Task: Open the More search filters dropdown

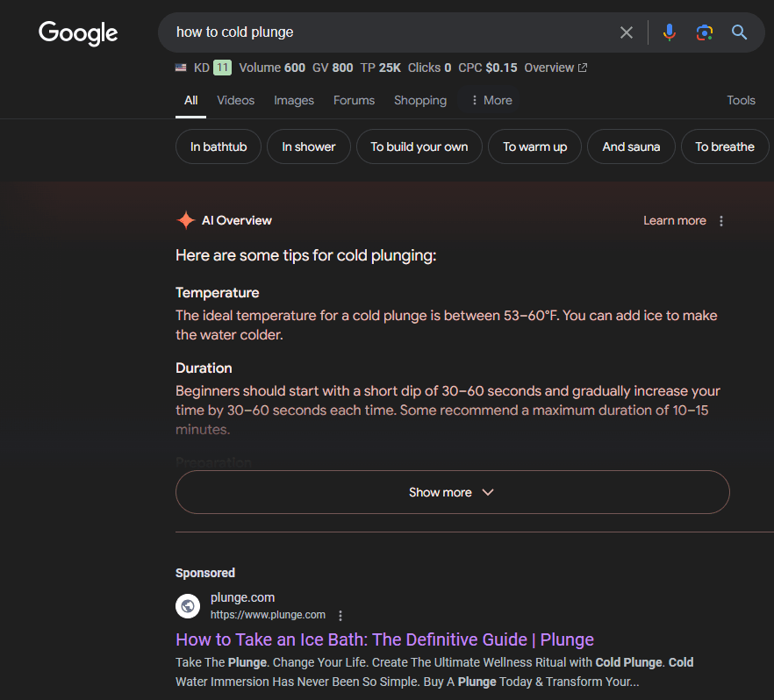Action: click(x=491, y=100)
